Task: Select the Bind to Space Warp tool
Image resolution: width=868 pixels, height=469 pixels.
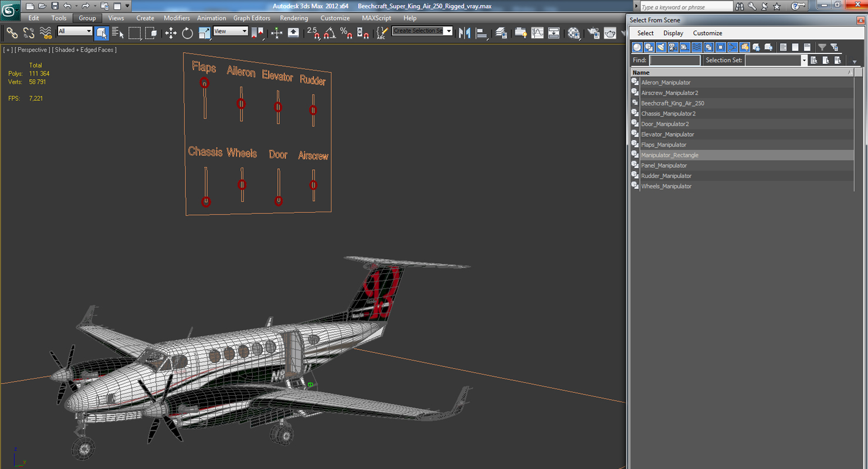Action: [x=45, y=33]
